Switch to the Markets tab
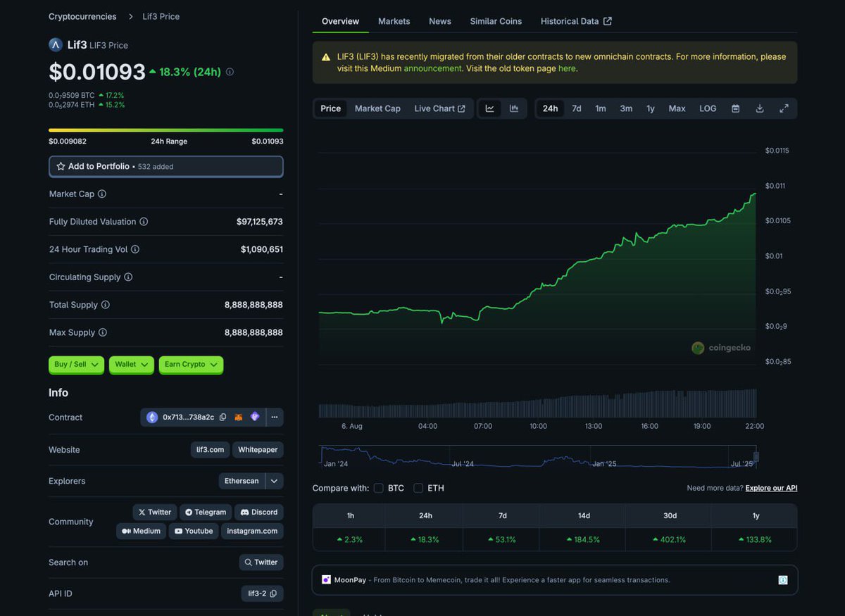 [394, 21]
